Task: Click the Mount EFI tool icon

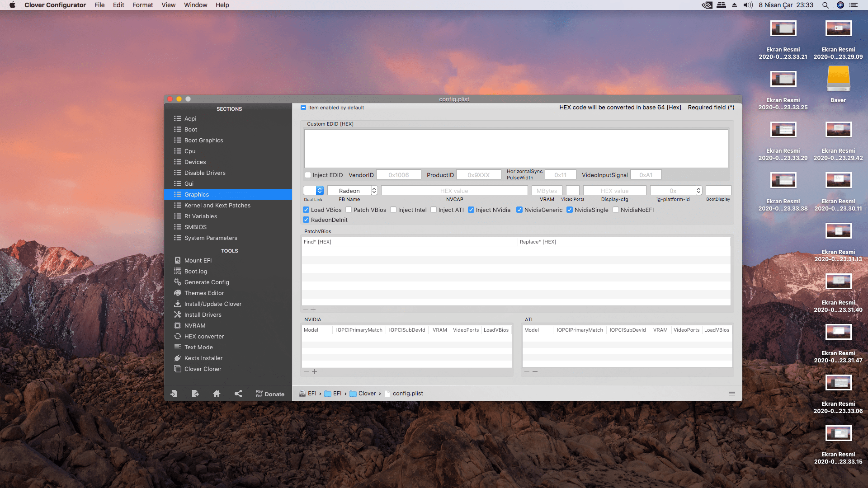Action: pyautogui.click(x=178, y=260)
